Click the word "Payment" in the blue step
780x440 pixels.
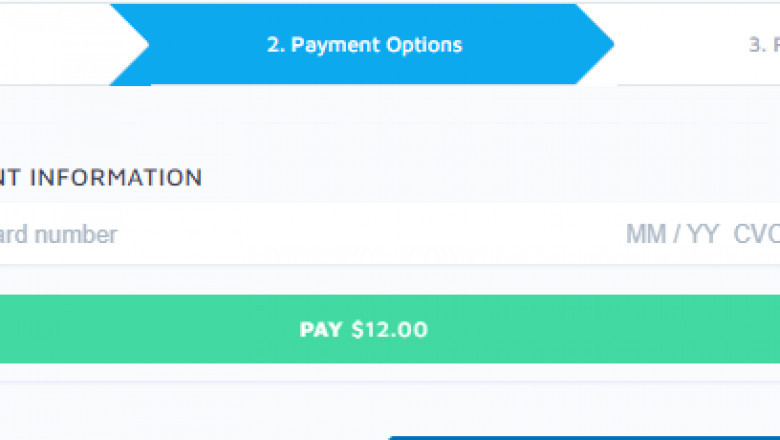click(335, 45)
